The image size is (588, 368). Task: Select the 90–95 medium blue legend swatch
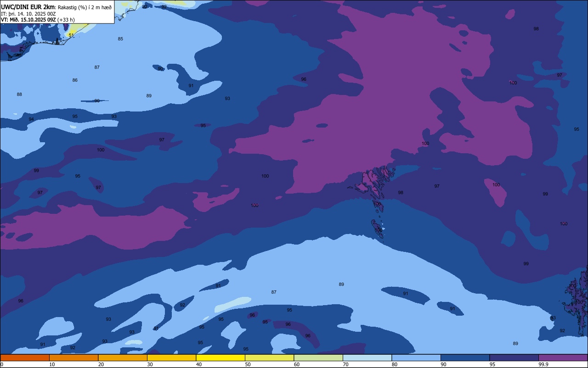[x=465, y=357]
